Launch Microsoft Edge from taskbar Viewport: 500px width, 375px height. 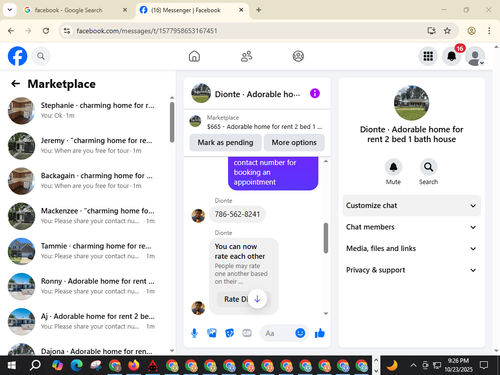coord(77,366)
